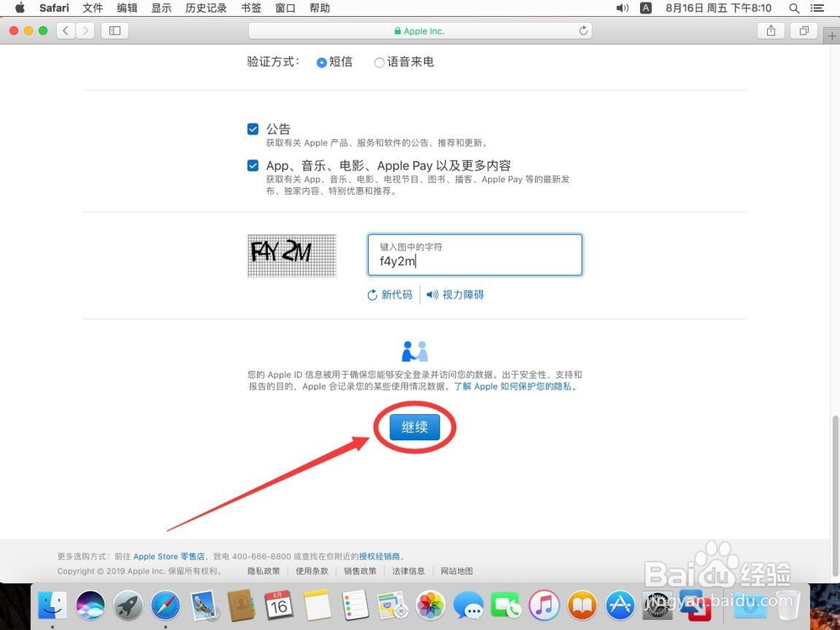Screen dimensions: 840x630
Task: Open Notes from the Dock
Action: pyautogui.click(x=318, y=605)
